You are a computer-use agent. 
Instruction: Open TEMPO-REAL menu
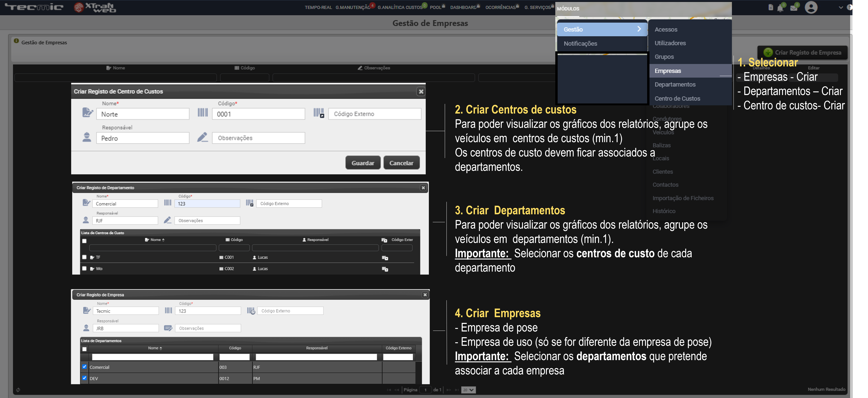click(318, 7)
